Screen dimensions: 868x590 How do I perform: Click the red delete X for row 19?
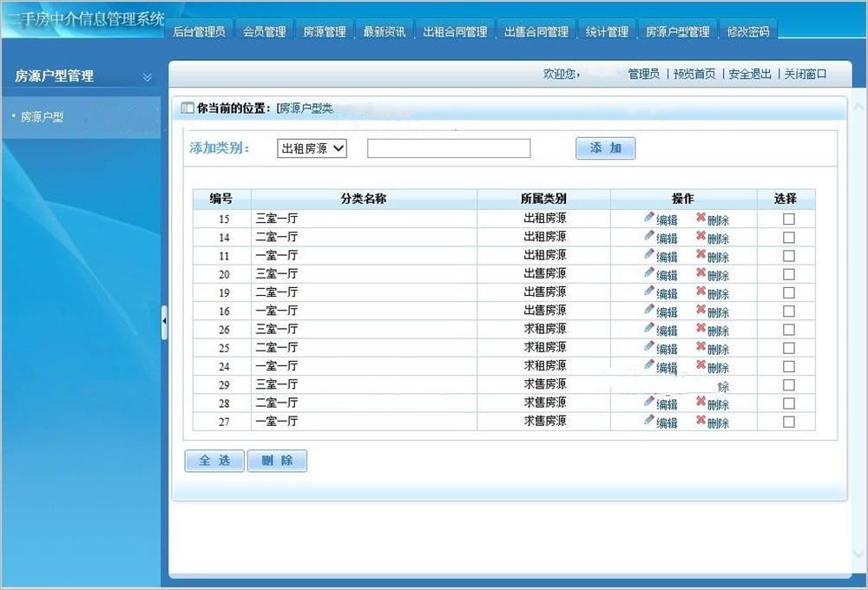coord(700,291)
